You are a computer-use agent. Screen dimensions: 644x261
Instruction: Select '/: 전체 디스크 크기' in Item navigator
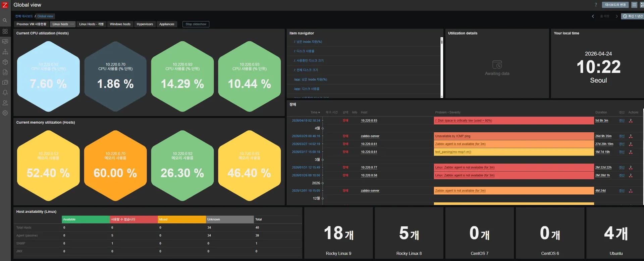coord(306,70)
